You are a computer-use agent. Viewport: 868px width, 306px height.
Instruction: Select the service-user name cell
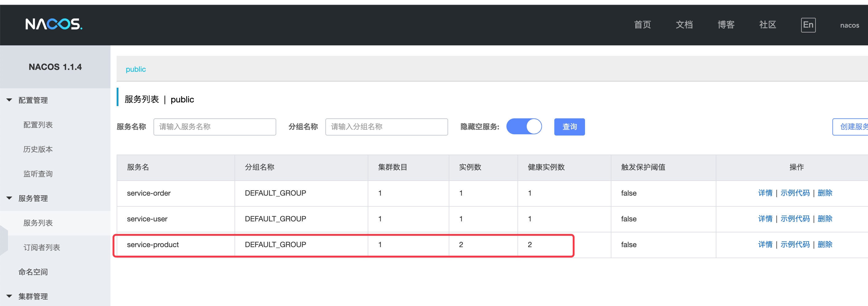176,219
